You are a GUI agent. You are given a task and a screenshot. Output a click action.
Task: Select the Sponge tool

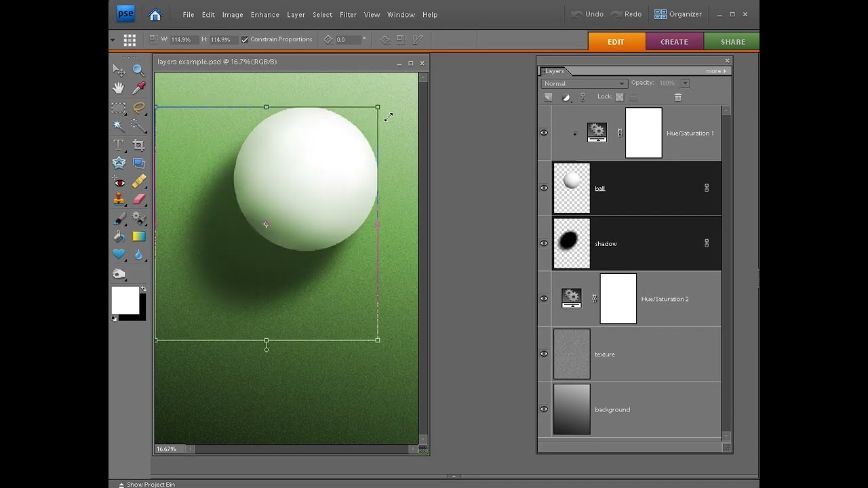click(x=119, y=274)
